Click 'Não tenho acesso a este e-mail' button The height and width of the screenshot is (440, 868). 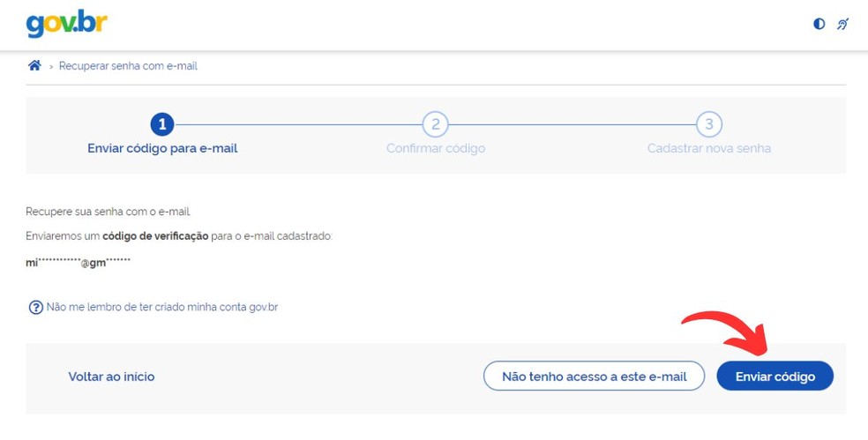point(594,377)
